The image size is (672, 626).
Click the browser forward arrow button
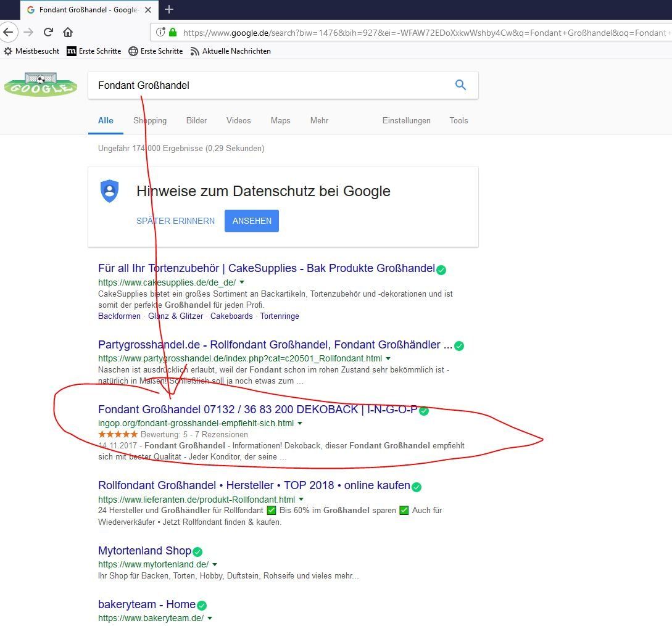[29, 32]
